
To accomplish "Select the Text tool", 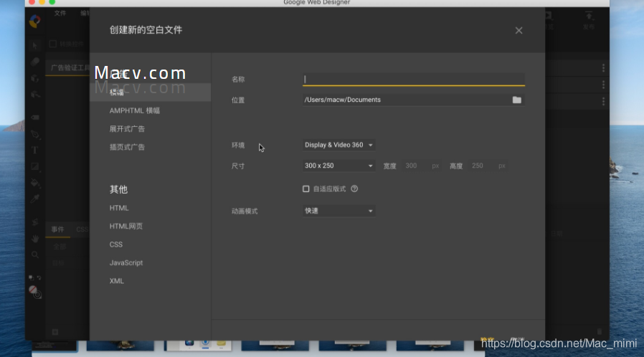I will pyautogui.click(x=35, y=151).
